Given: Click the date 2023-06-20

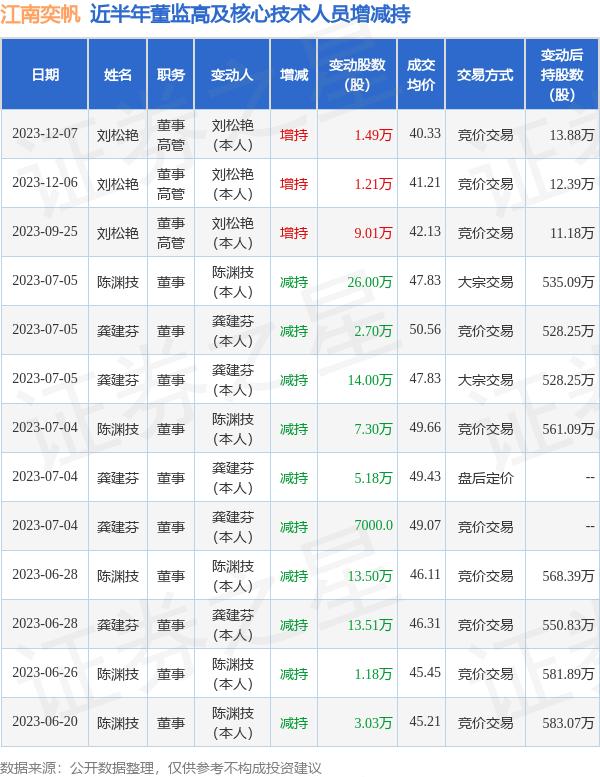Looking at the screenshot, I should click(45, 722).
